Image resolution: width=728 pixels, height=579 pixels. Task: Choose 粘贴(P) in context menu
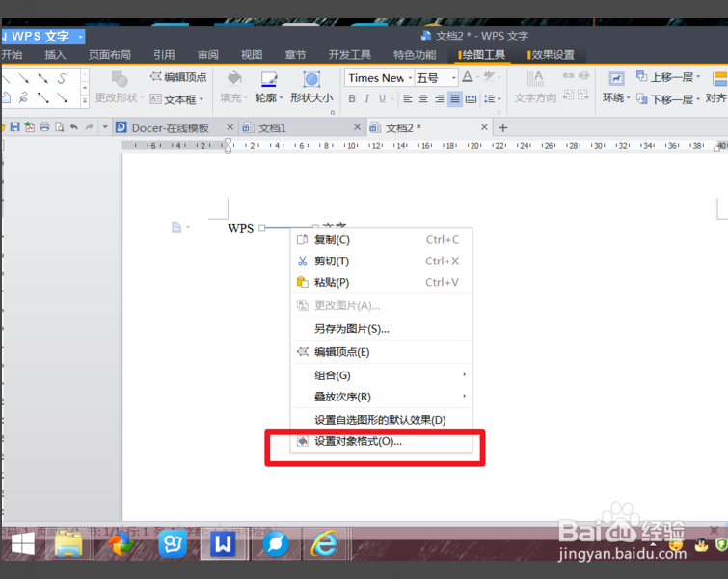381,282
